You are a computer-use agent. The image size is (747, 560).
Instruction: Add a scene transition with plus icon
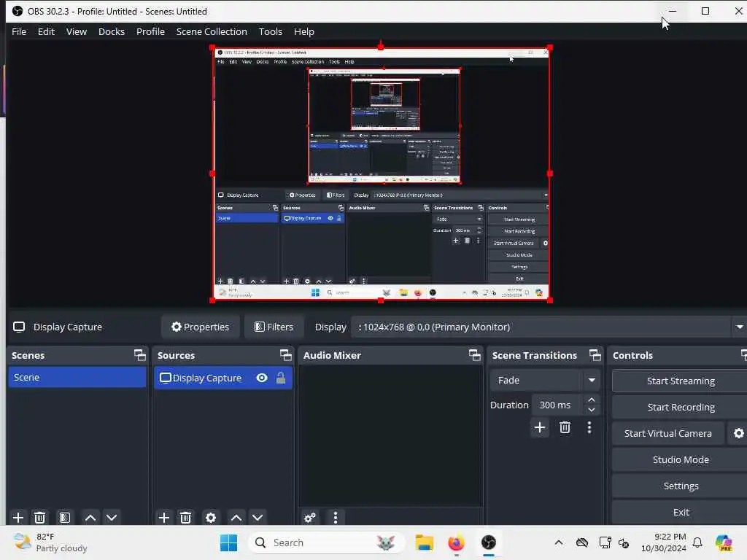(540, 427)
